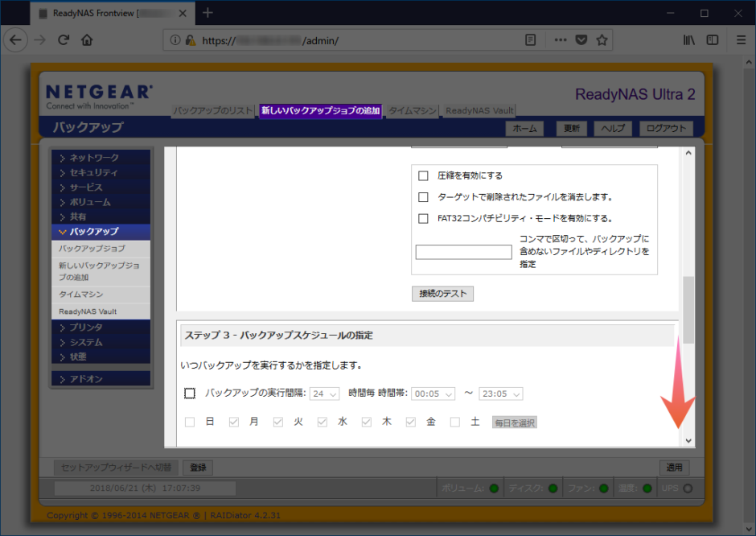Image resolution: width=756 pixels, height=536 pixels.
Task: Open the start time 00:05 dropdown
Action: pyautogui.click(x=433, y=394)
